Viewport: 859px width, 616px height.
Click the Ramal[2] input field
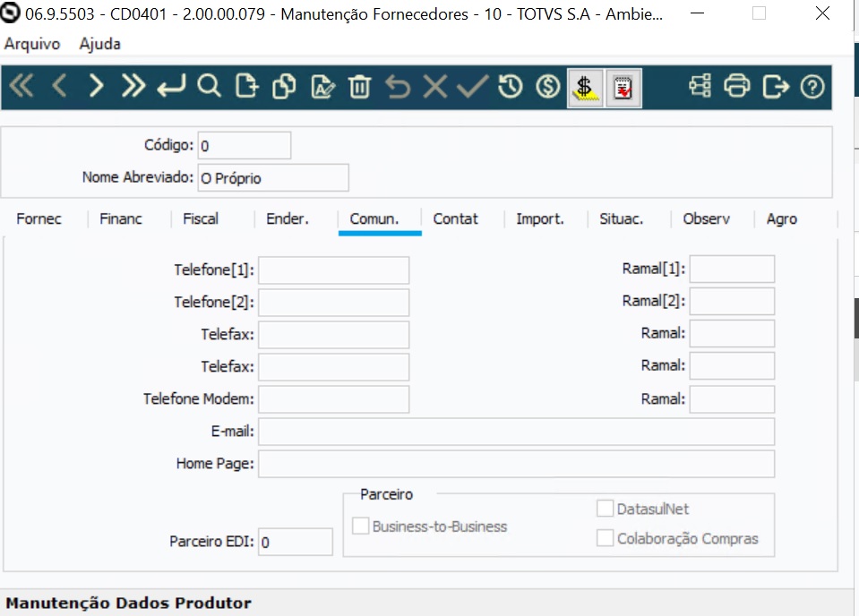tap(732, 301)
